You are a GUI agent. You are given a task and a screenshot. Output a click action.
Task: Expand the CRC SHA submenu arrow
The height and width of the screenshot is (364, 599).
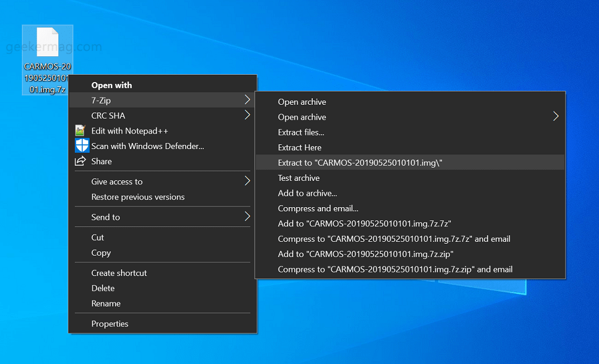[247, 115]
